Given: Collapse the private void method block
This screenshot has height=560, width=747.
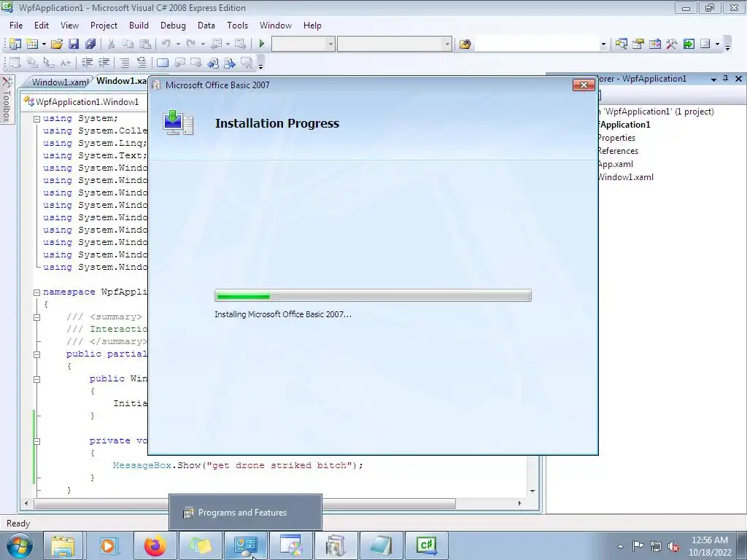Looking at the screenshot, I should (36, 441).
